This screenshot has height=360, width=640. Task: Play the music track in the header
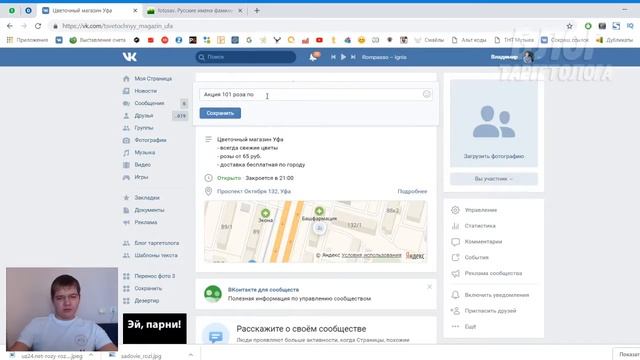[343, 57]
